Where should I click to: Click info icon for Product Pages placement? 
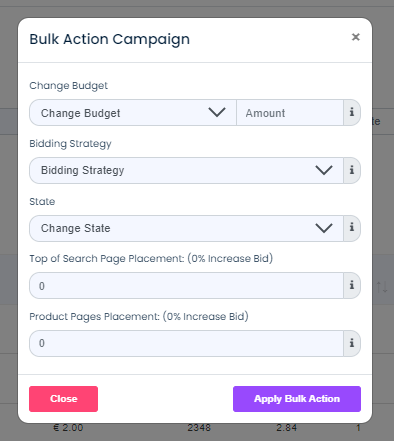[352, 343]
